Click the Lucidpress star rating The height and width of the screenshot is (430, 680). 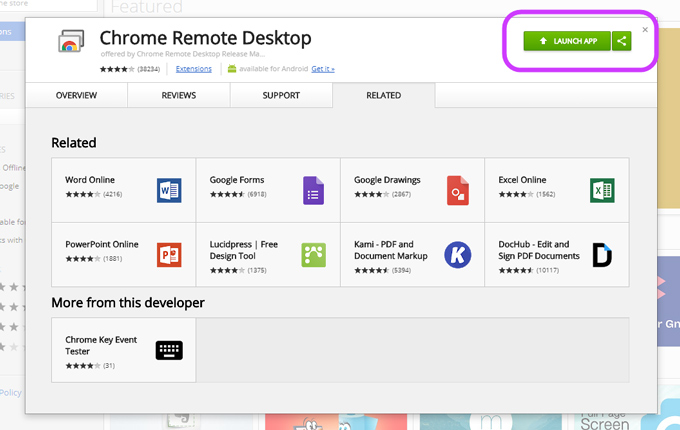(x=227, y=270)
